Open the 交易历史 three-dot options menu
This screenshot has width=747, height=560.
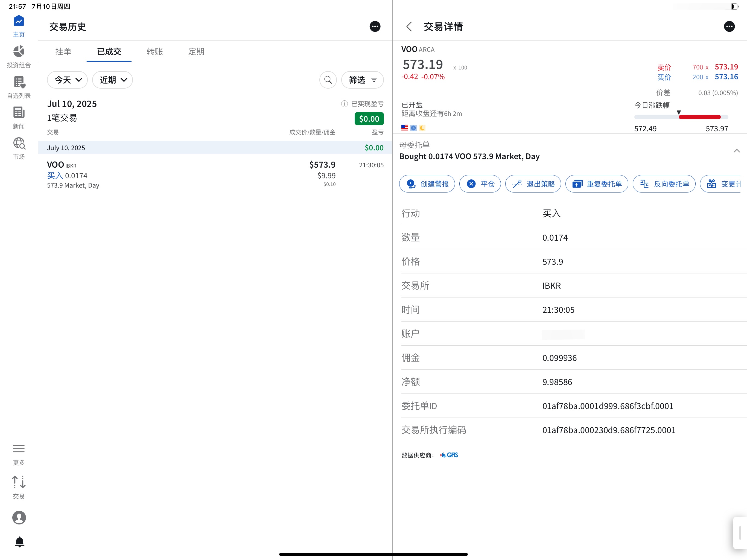(375, 26)
